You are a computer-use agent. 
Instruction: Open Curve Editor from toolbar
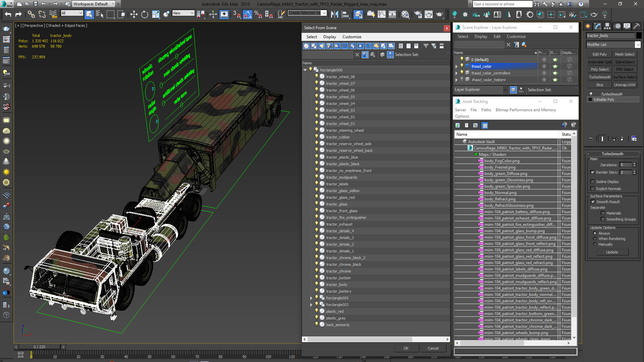tap(382, 14)
